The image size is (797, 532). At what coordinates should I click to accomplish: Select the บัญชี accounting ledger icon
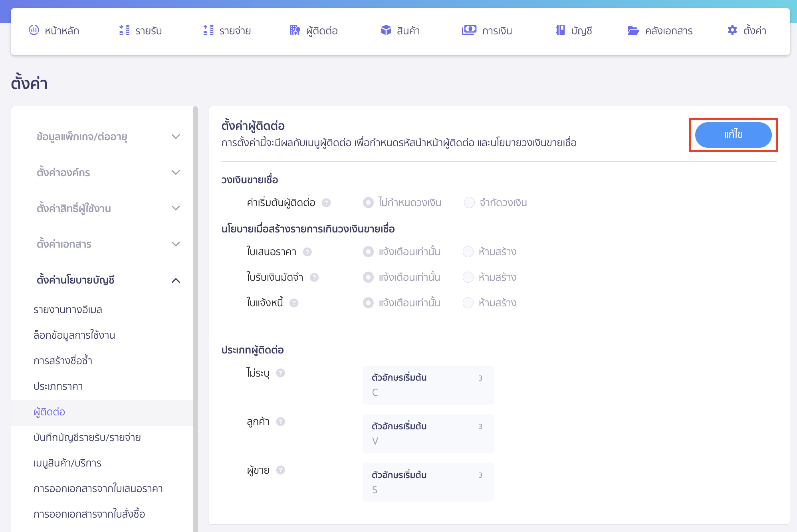coord(561,30)
